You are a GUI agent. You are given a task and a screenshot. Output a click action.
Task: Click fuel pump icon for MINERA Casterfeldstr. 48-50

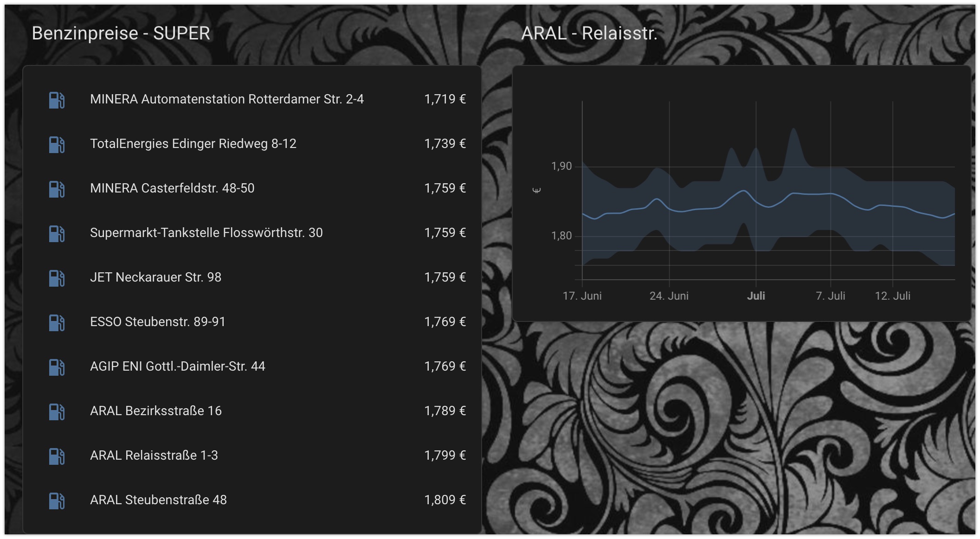[57, 189]
